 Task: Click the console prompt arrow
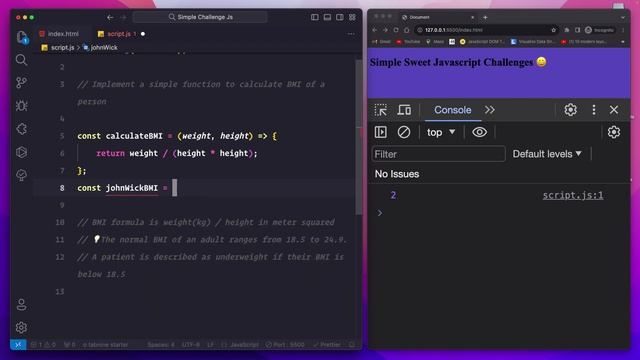(380, 213)
